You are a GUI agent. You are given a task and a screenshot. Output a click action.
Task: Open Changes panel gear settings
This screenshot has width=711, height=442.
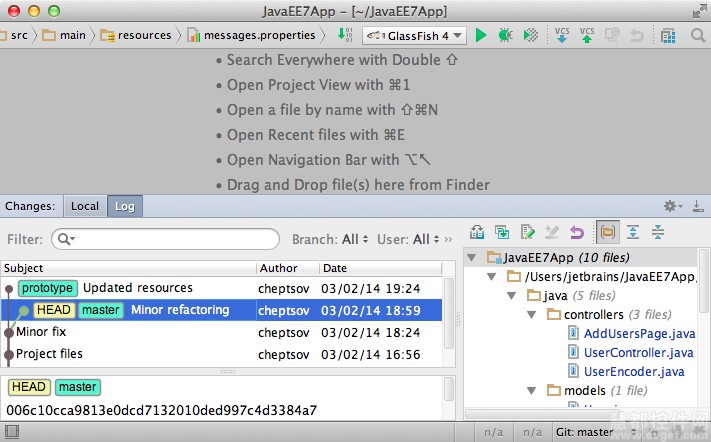[673, 206]
